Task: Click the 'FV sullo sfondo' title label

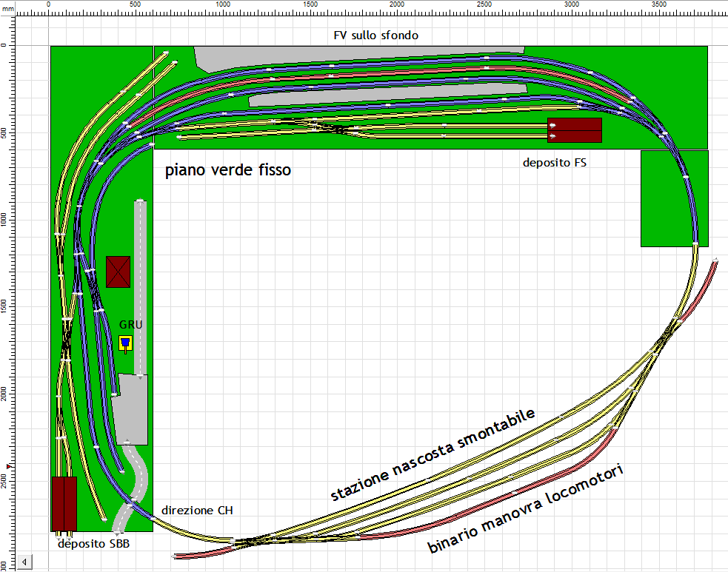Action: [x=378, y=36]
